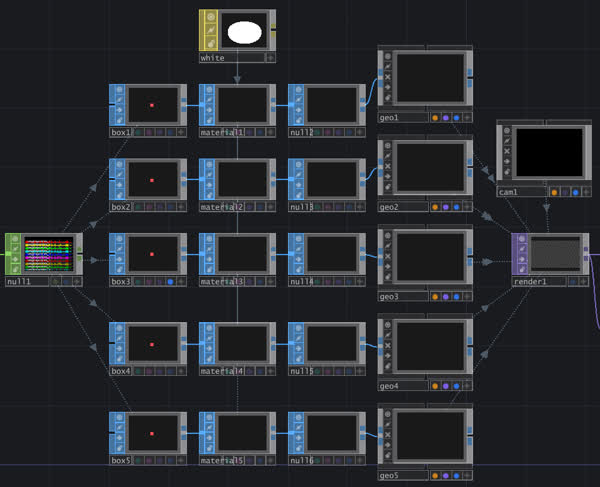The width and height of the screenshot is (600, 487).
Task: Click the plus button on material1 node
Action: (270, 132)
